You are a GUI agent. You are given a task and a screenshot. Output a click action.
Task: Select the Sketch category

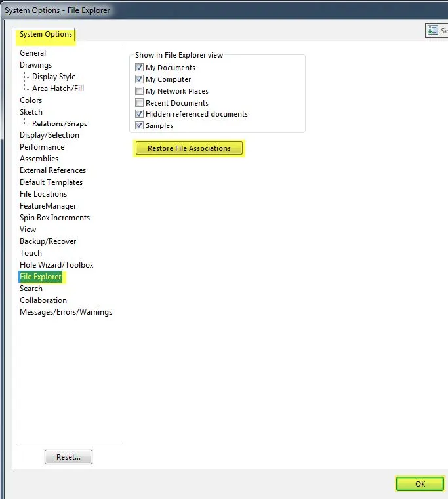31,112
